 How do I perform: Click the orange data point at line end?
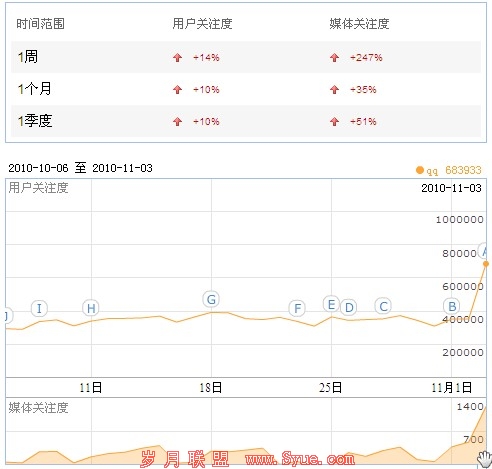(486, 264)
